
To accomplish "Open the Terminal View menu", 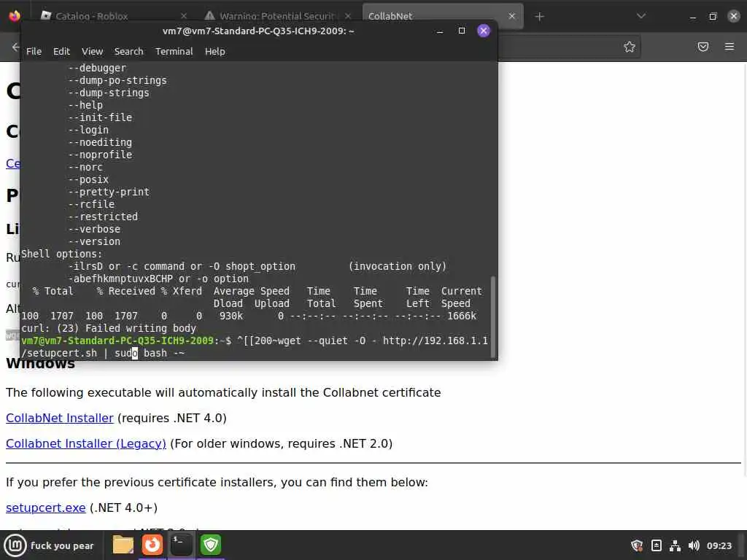I will coord(92,52).
